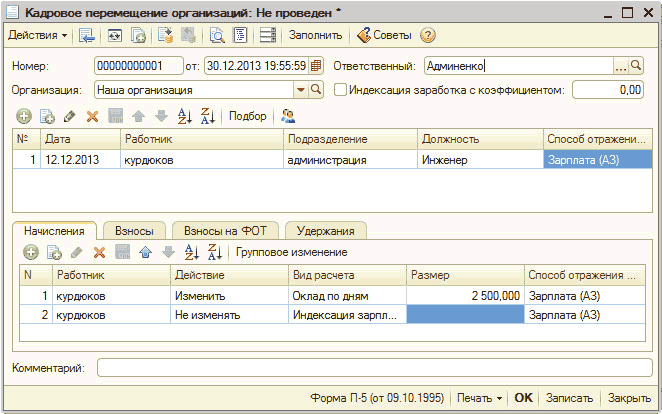662x414 pixels.
Task: Expand the Организация dropdown arrow
Action: (299, 90)
